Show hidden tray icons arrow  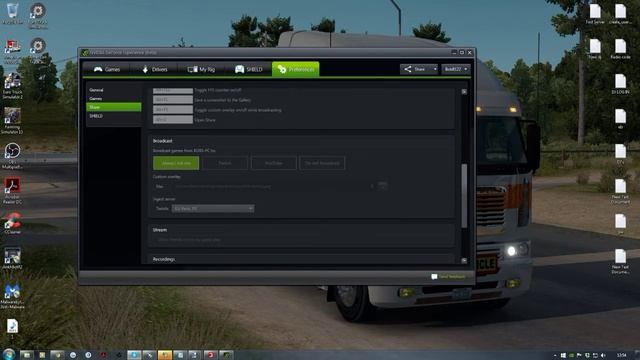pyautogui.click(x=555, y=356)
